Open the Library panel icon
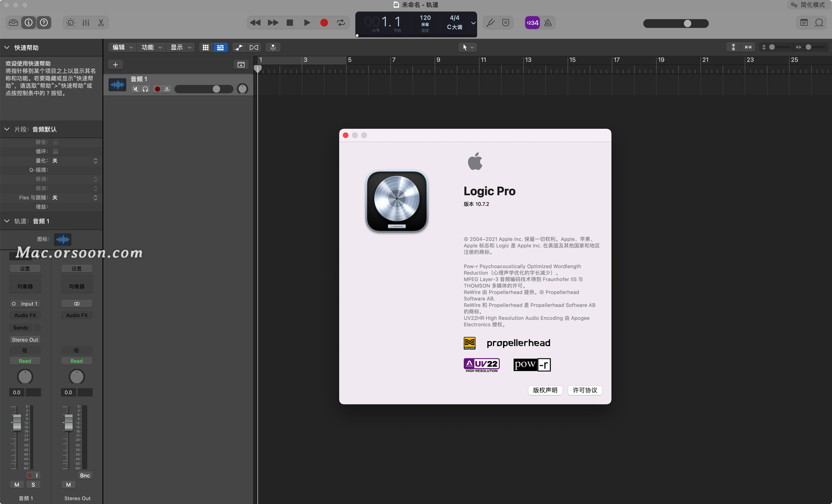 pos(13,23)
